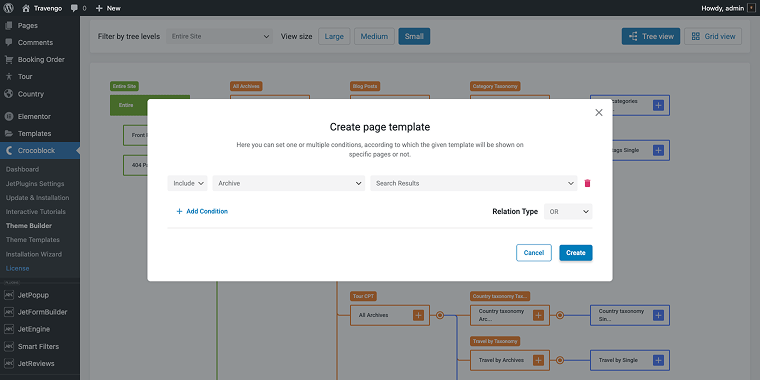760x380 pixels.
Task: Toggle connector circle after Country taxonomy Arc...
Action: pyautogui.click(x=560, y=315)
